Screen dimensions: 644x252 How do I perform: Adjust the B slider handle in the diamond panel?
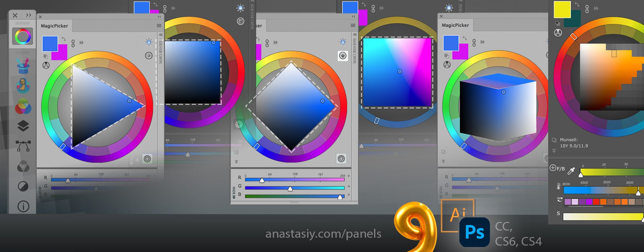coord(340,197)
